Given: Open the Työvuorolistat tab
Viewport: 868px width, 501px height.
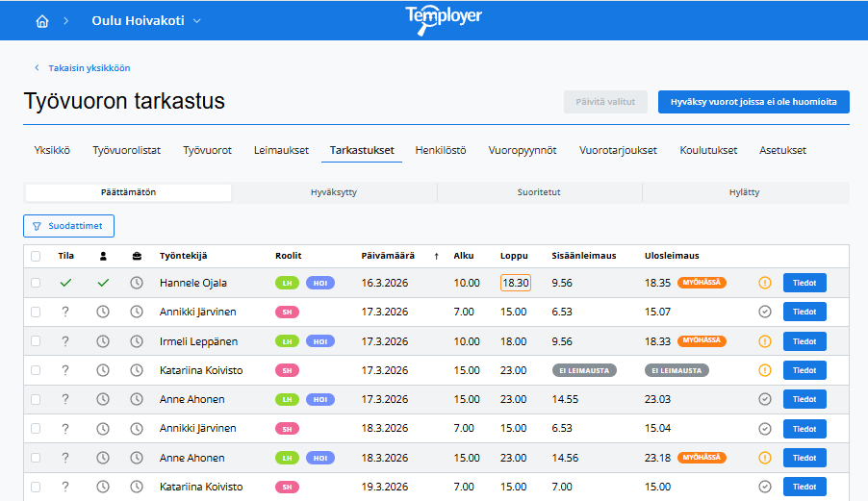Looking at the screenshot, I should (x=127, y=150).
